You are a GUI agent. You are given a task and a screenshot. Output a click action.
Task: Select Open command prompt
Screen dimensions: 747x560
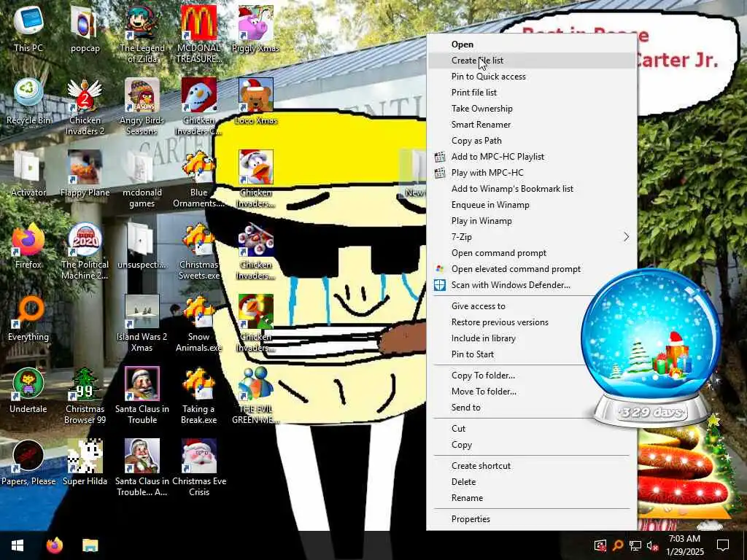[532, 253]
